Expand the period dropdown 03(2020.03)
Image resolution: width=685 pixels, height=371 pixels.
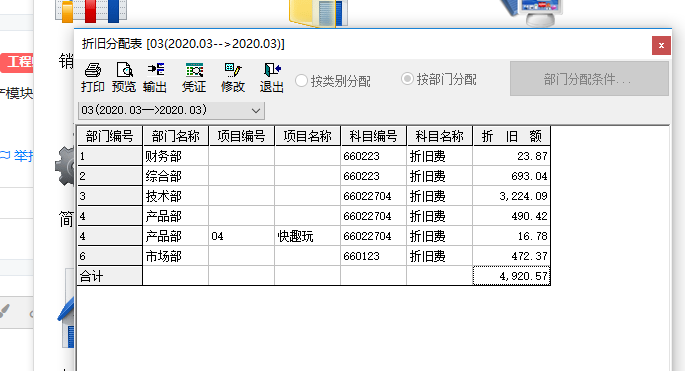pyautogui.click(x=171, y=111)
